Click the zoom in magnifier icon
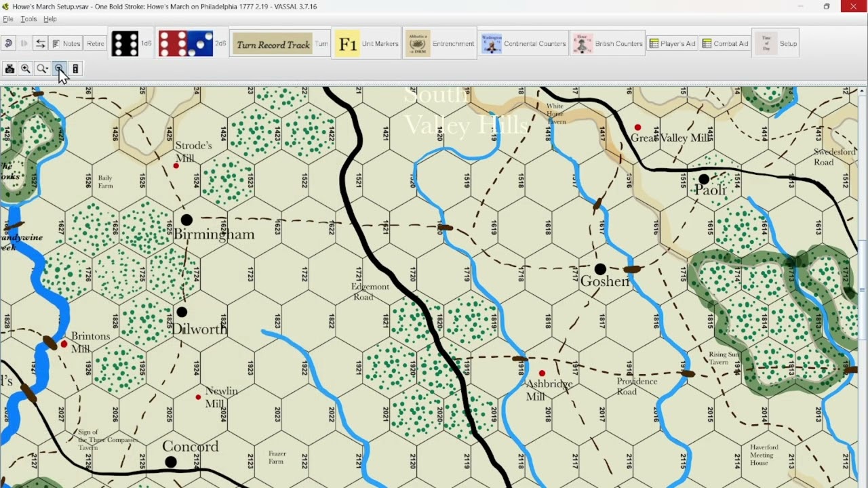Screen dimensions: 868x488 tap(26, 68)
